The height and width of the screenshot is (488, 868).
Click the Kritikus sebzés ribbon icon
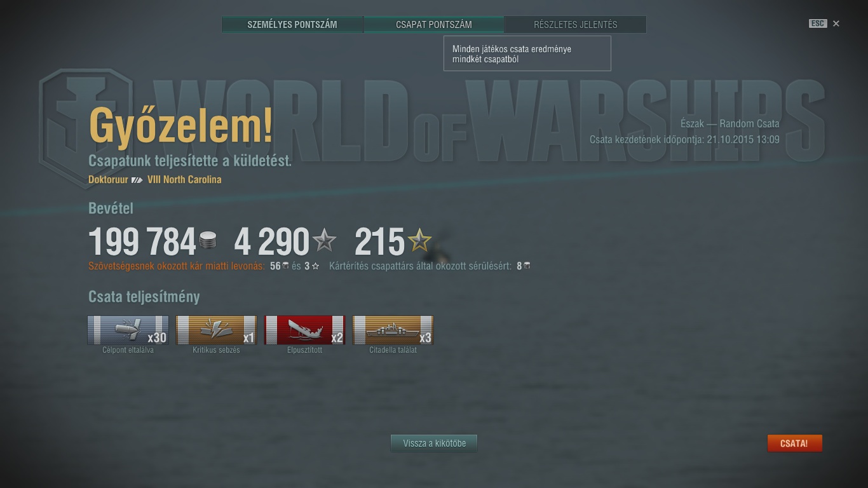pos(216,330)
